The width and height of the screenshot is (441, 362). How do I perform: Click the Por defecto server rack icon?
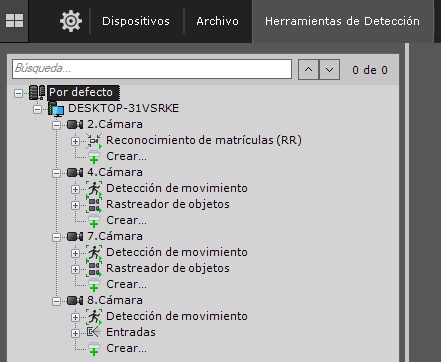pyautogui.click(x=37, y=92)
